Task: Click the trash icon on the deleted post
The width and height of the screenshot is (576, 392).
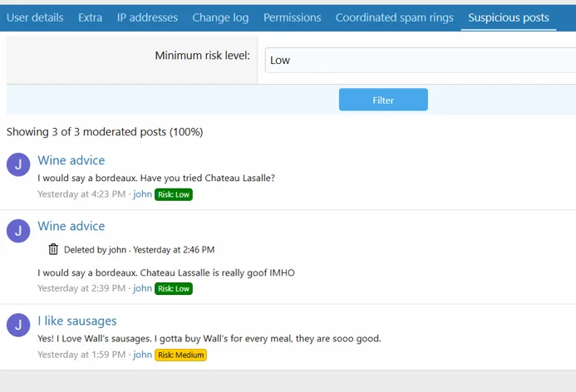Action: pyautogui.click(x=53, y=249)
